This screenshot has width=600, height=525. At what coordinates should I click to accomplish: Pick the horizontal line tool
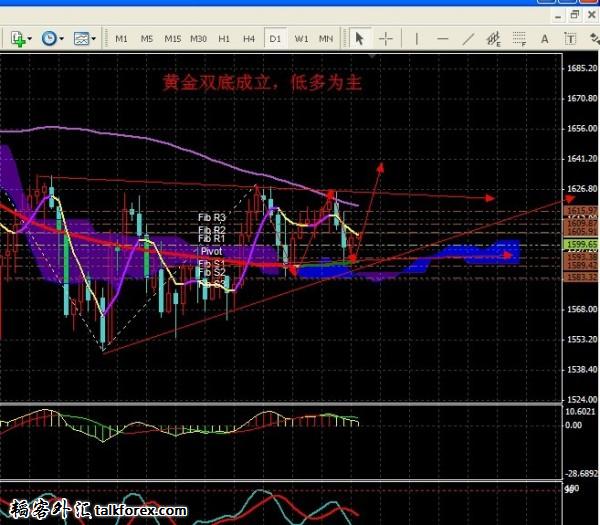click(440, 39)
